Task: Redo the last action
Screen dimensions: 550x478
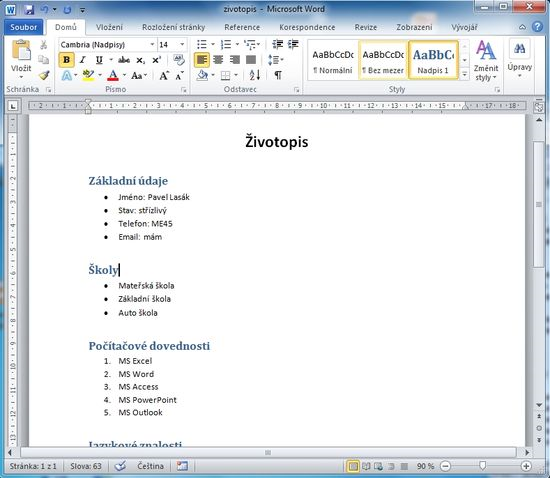Action: coord(67,10)
